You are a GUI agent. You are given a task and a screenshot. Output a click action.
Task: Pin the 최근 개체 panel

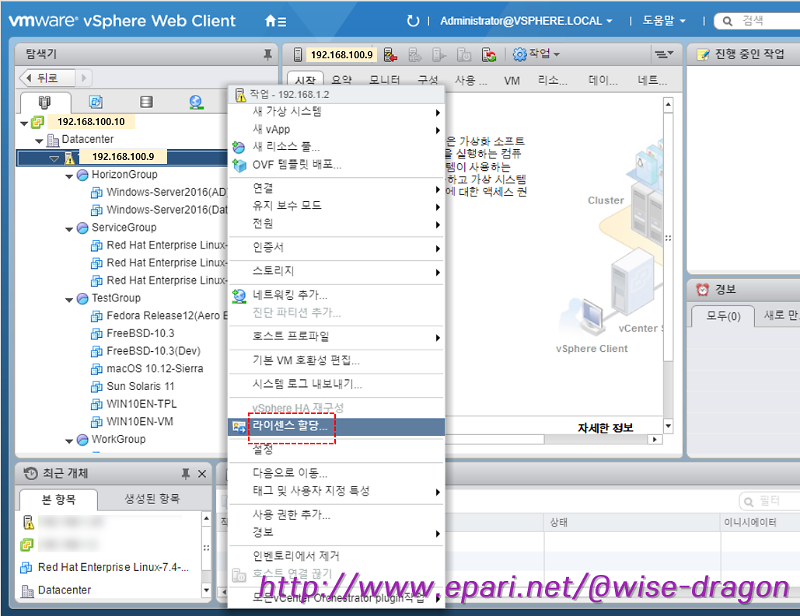coord(186,474)
